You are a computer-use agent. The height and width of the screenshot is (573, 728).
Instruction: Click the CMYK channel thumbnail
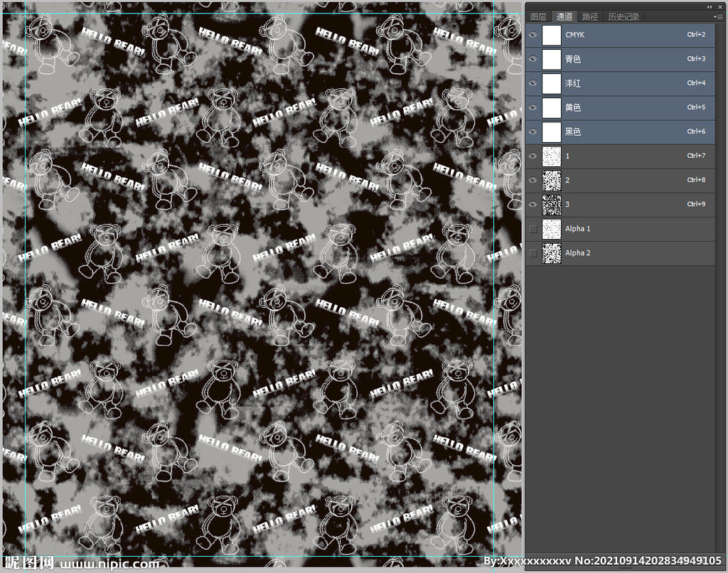[x=552, y=35]
